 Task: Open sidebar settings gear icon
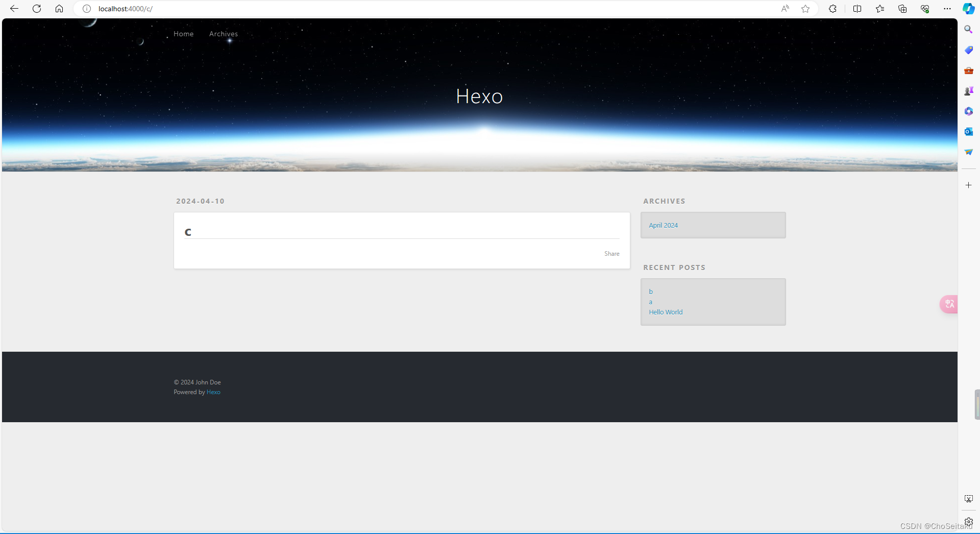point(968,521)
